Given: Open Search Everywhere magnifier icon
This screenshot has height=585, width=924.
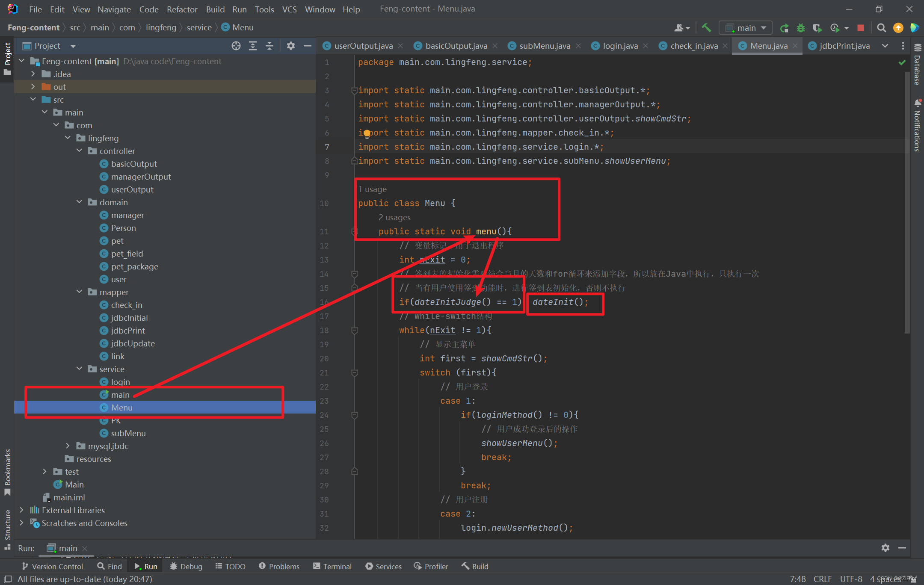Looking at the screenshot, I should [881, 28].
